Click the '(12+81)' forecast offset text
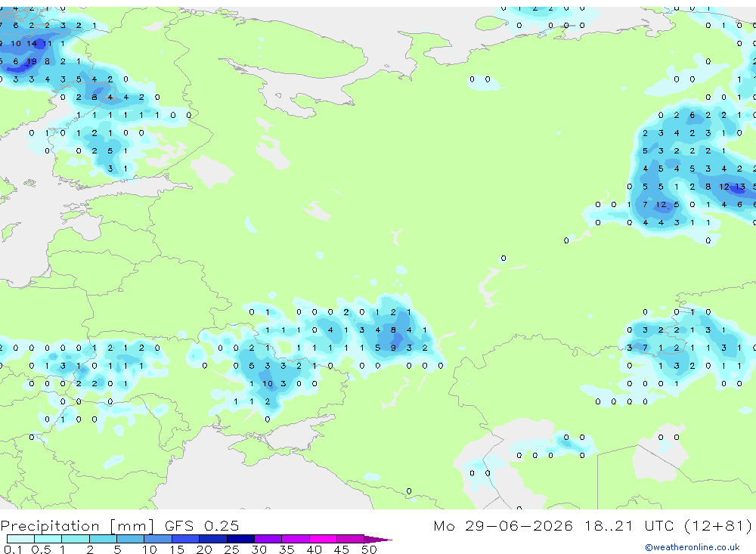Screen dimensions: 756x554 pos(718,525)
